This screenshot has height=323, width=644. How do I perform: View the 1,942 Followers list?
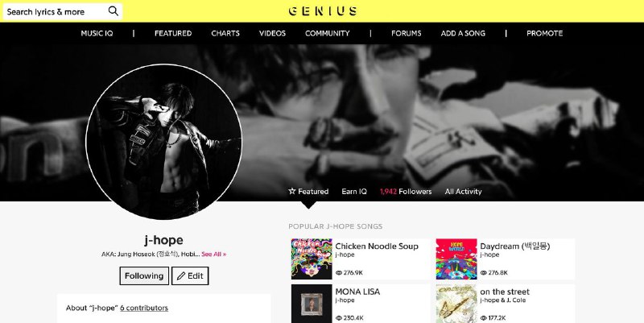[x=406, y=191]
